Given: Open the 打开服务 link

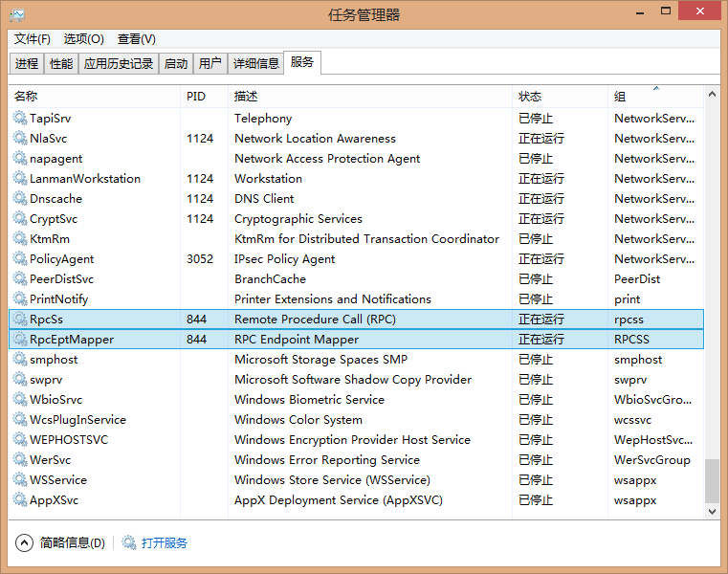Looking at the screenshot, I should coord(165,542).
